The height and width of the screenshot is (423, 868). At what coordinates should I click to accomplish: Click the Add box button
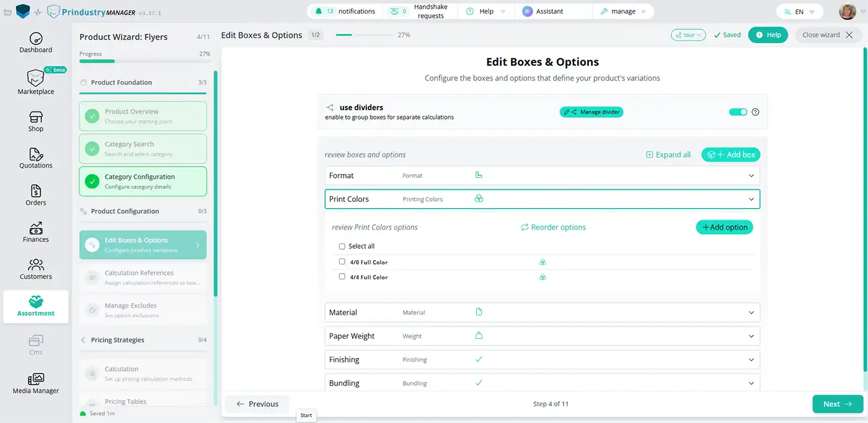[x=731, y=154]
